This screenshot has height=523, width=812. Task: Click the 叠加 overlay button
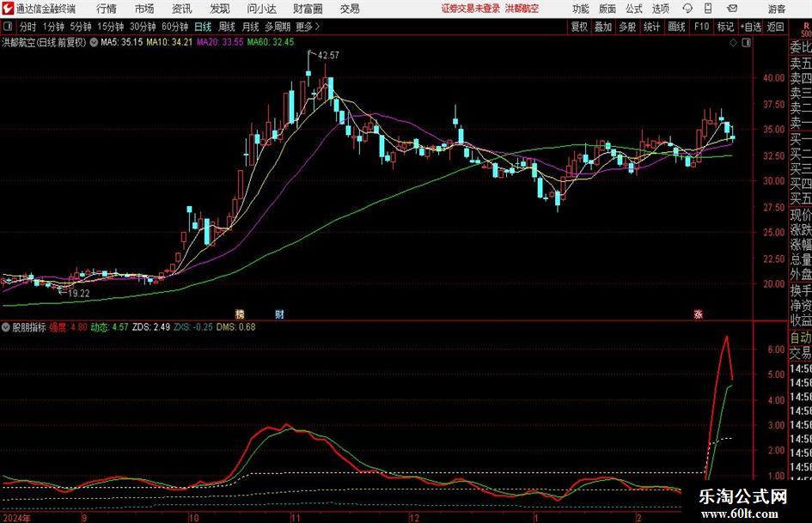[603, 27]
